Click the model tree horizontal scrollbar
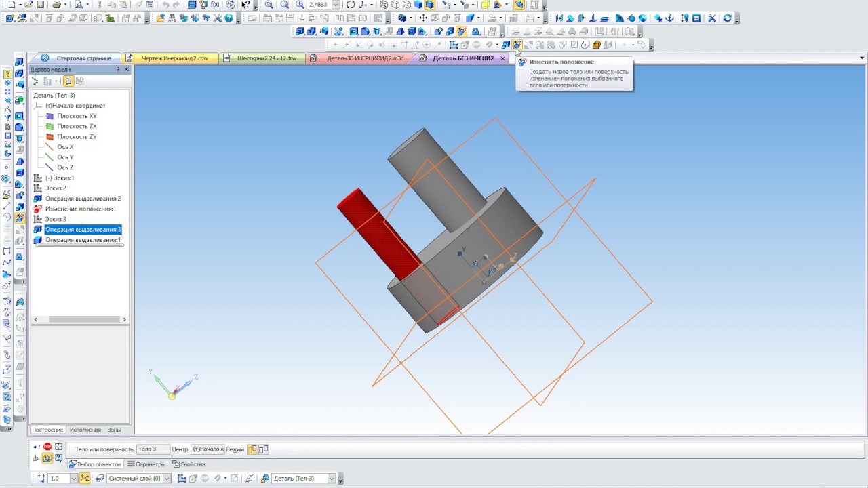 tap(80, 319)
